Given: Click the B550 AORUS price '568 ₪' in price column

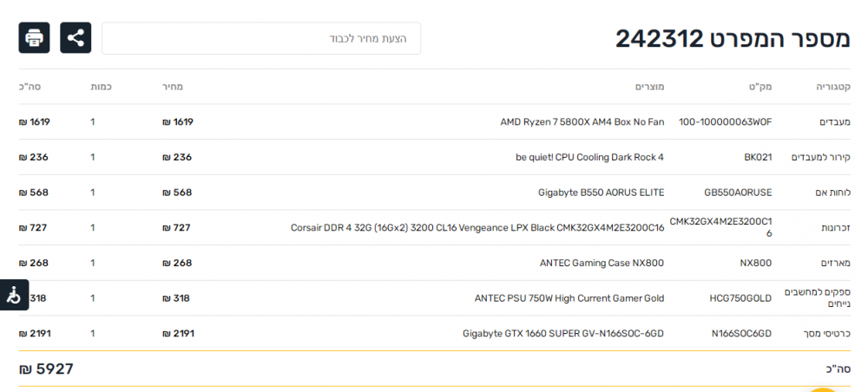Looking at the screenshot, I should [177, 193].
